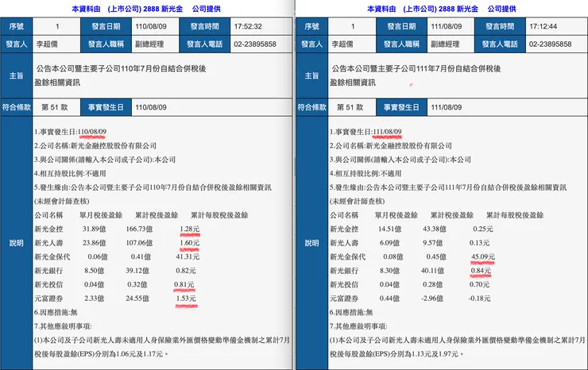Click 新光人壽 cumulative profit 9.57億
Viewport: 588px width, 370px height.
tap(433, 243)
